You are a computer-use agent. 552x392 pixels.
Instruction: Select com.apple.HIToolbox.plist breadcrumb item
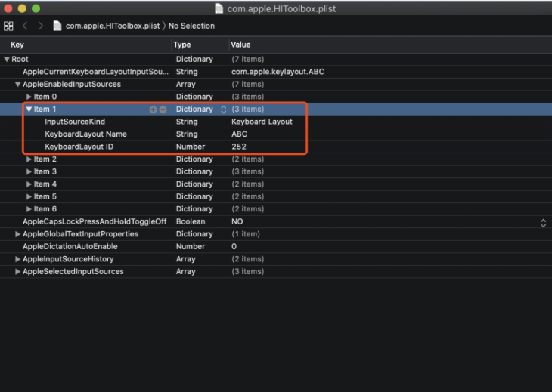(112, 26)
